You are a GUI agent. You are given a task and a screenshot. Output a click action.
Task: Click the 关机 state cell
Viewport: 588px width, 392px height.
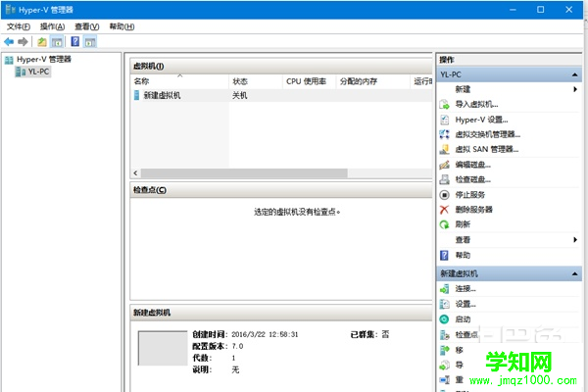coord(240,95)
